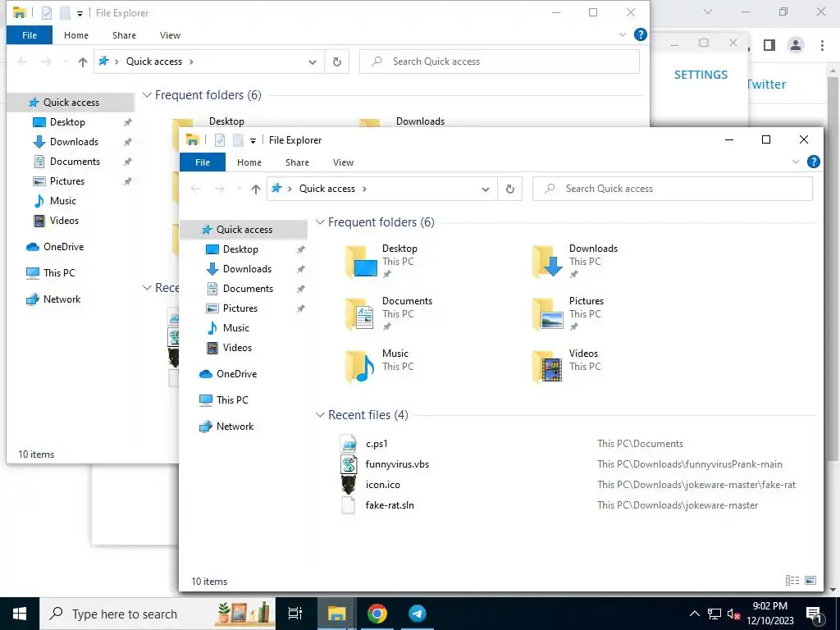The width and height of the screenshot is (840, 630).
Task: Open Telegram from the taskbar
Action: (418, 614)
